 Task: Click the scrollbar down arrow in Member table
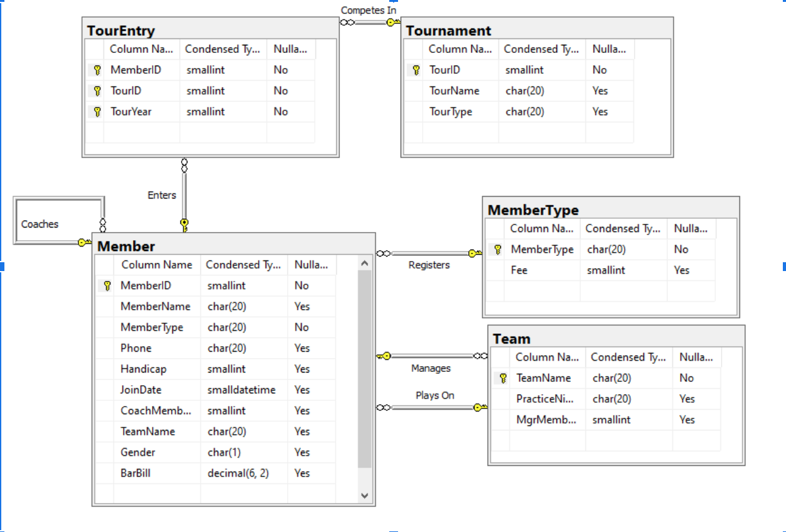click(x=365, y=495)
